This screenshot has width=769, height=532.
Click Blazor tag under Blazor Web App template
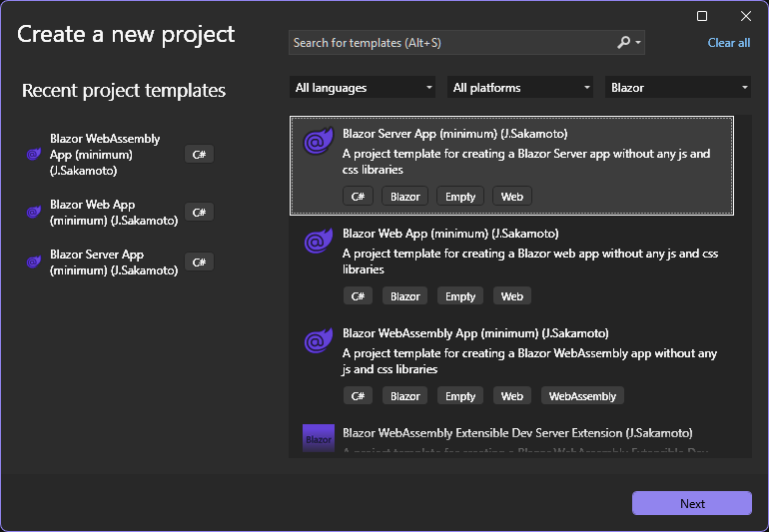[405, 296]
